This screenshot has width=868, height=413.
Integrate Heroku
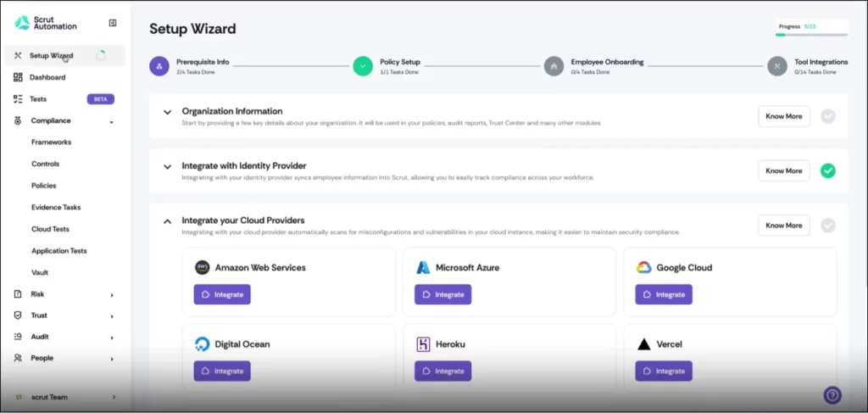click(442, 371)
